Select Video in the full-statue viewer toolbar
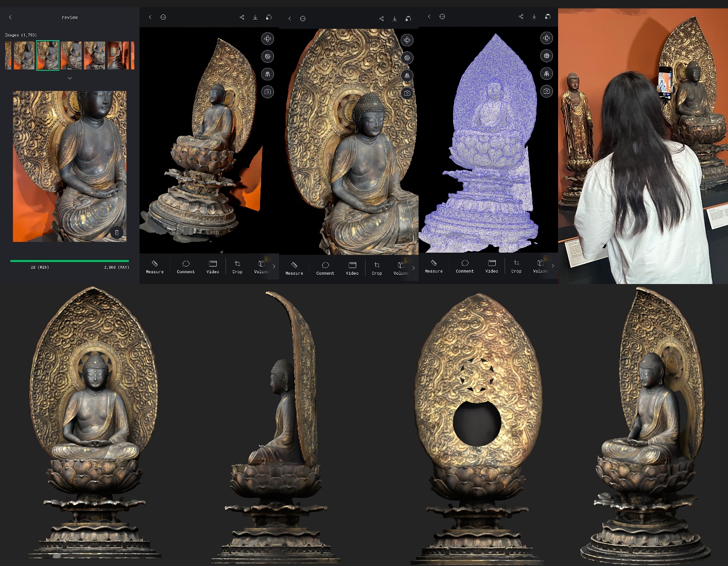This screenshot has height=566, width=728. point(213,267)
